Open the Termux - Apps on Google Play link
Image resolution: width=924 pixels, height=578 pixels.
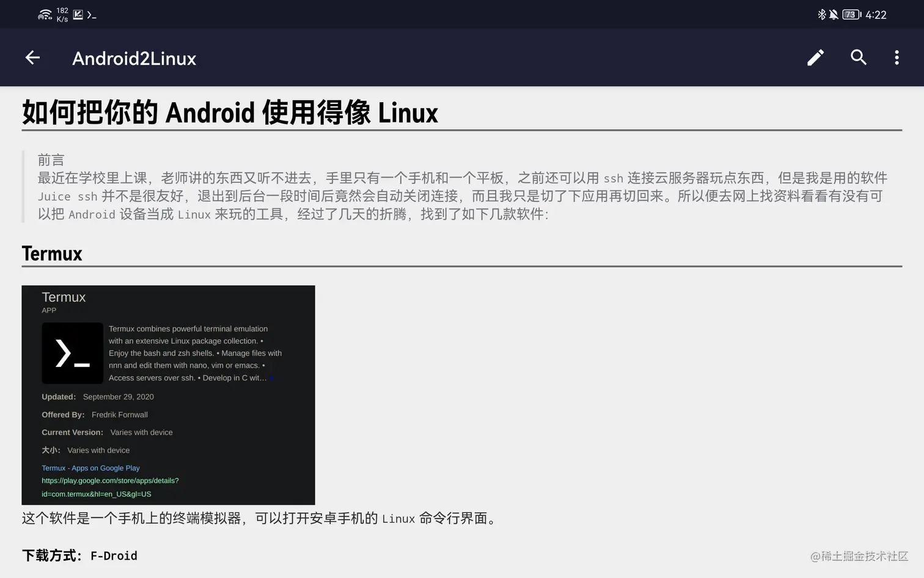90,468
